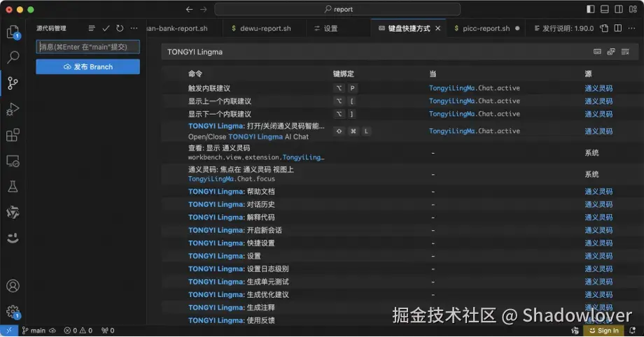644x337 pixels.
Task: Go forward with the right arrow
Action: tap(203, 9)
